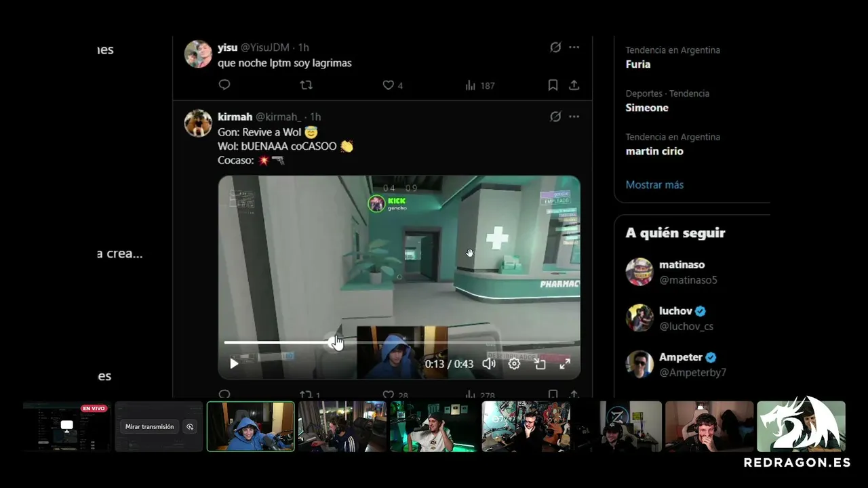868x488 pixels.
Task: Click the @Ampeterby7 handle
Action: click(692, 373)
